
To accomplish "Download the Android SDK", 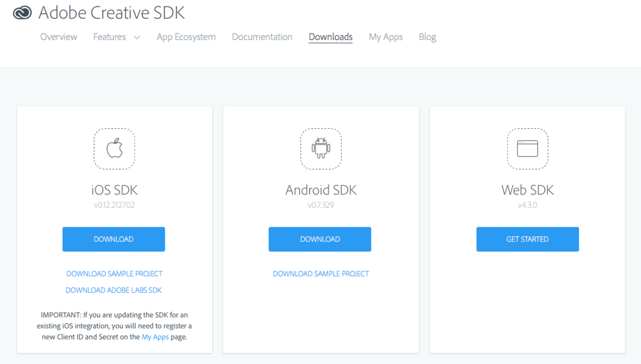I will 320,240.
